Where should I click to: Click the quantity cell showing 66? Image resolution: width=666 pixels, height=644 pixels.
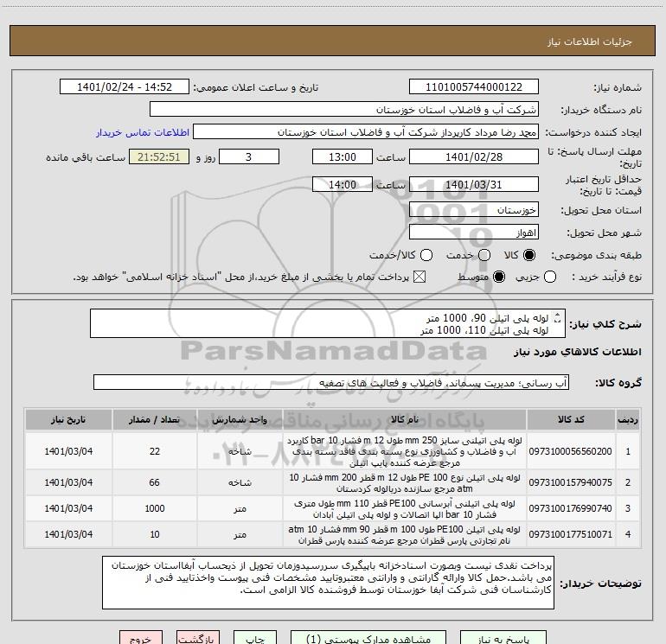tap(154, 482)
